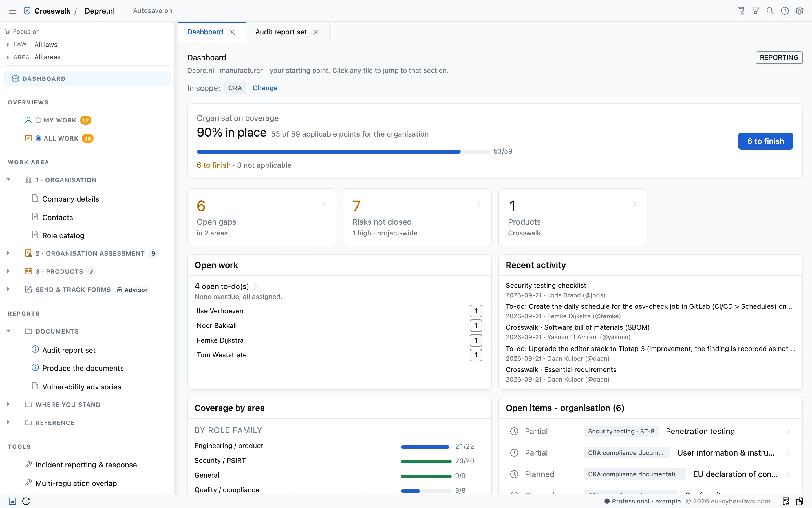Click the REPORTING button

pyautogui.click(x=779, y=58)
